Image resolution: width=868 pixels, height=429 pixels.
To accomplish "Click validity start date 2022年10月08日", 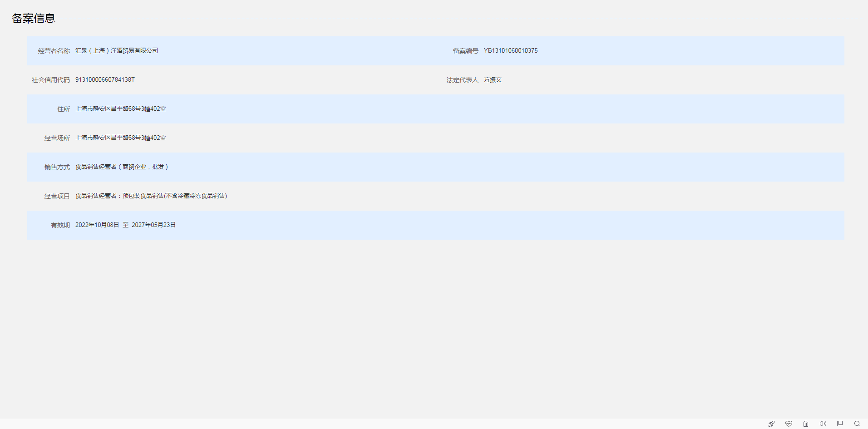I will point(97,225).
